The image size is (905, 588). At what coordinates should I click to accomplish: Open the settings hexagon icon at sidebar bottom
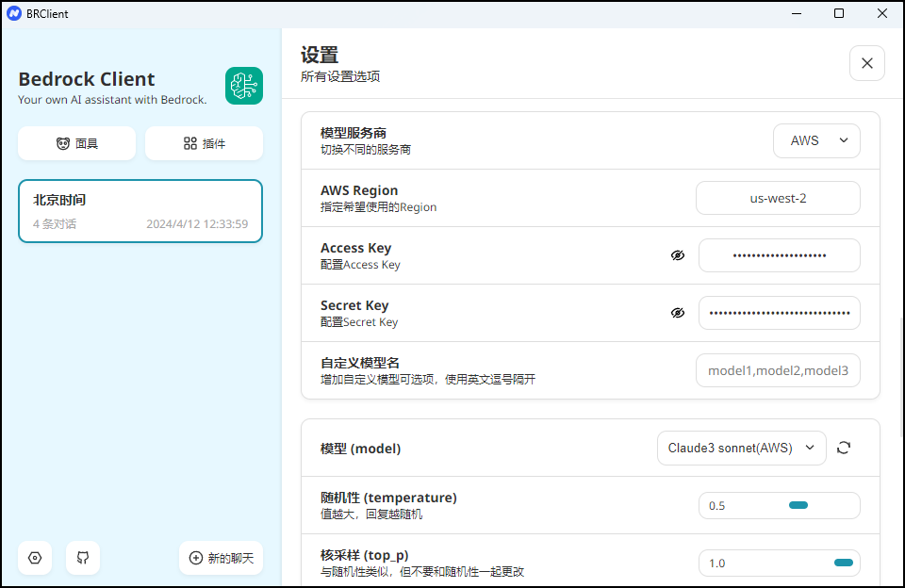coord(35,558)
